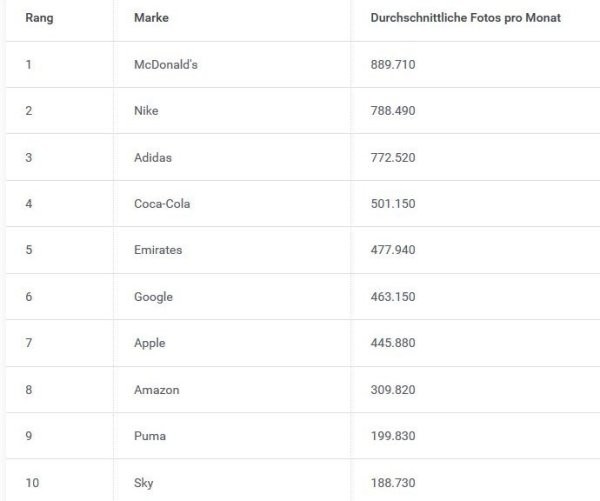Click rank number 10
Viewport: 600px width, 501px height.
[x=32, y=483]
